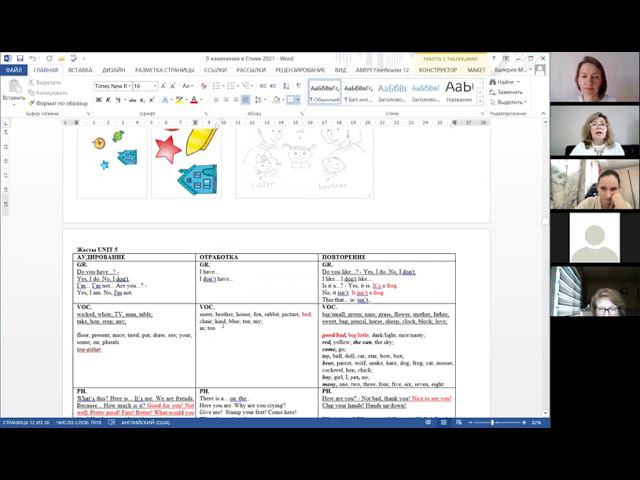Click page count СТРАНИЦА 12 in status bar
Viewport: 640px width, 480px height.
(x=26, y=422)
